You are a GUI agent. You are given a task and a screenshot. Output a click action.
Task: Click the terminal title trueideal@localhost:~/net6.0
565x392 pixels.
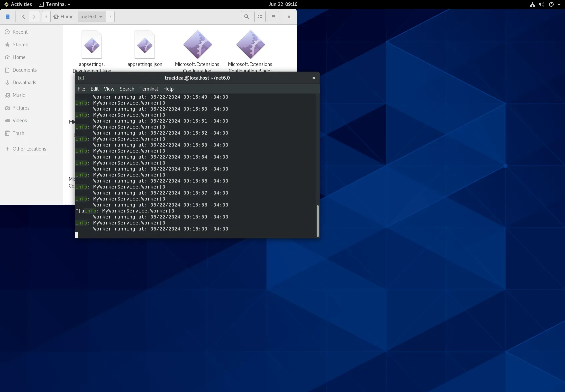[x=197, y=78]
